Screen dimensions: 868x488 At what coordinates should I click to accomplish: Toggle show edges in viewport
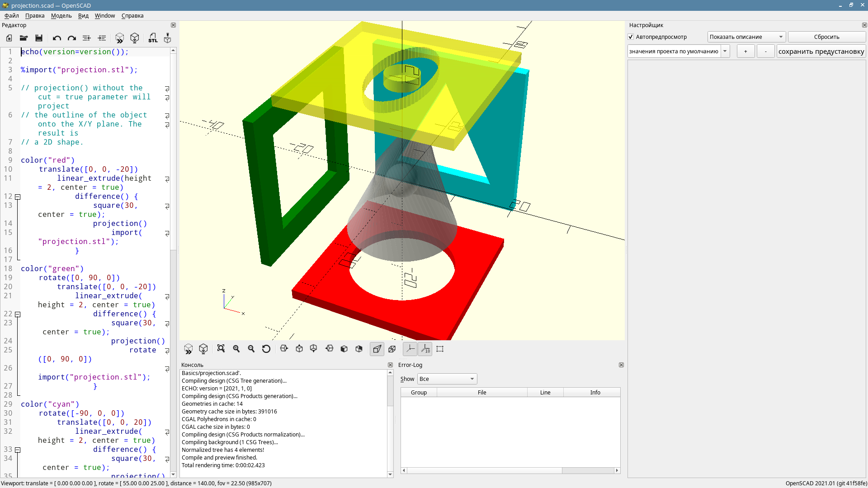click(x=440, y=349)
